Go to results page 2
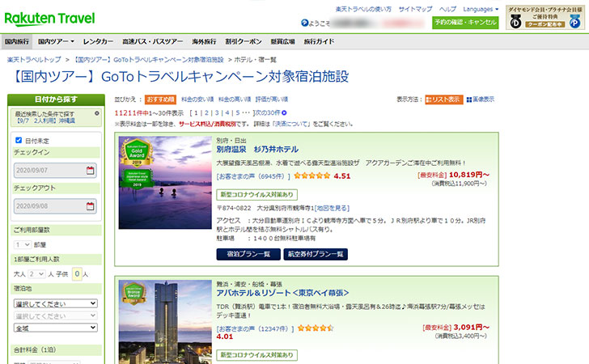 tap(206, 112)
